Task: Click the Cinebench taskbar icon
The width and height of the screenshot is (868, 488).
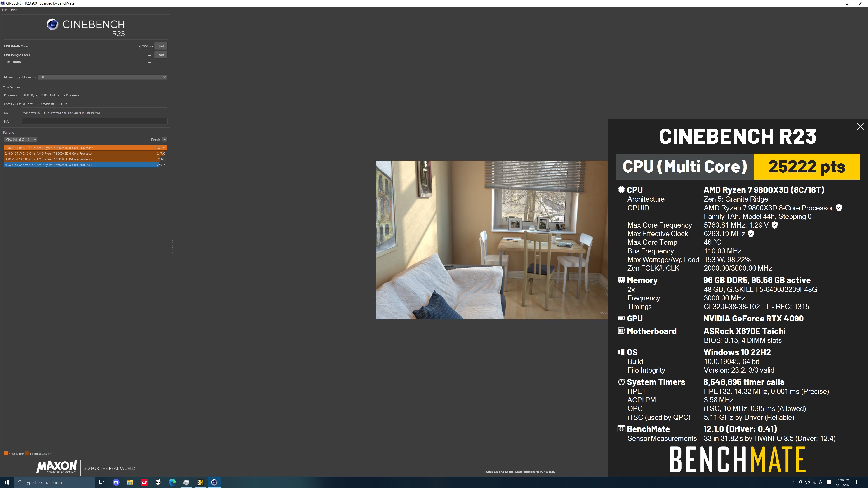Action: (x=214, y=482)
